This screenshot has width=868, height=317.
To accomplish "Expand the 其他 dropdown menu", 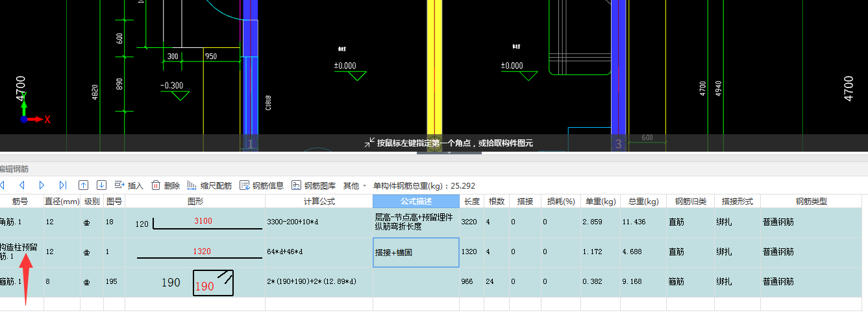I will 354,185.
